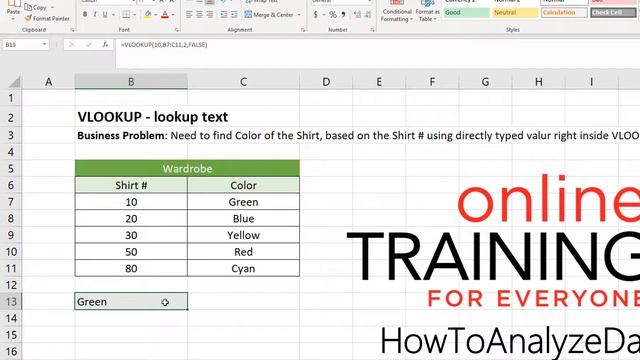Decrease cell indent
Screen dimensions: 640x360
point(224,15)
